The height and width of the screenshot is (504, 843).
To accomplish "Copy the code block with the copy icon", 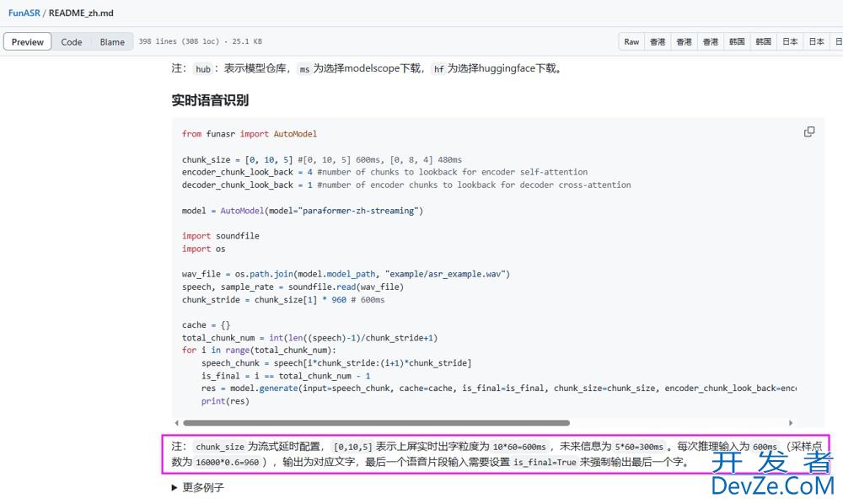I will point(809,131).
